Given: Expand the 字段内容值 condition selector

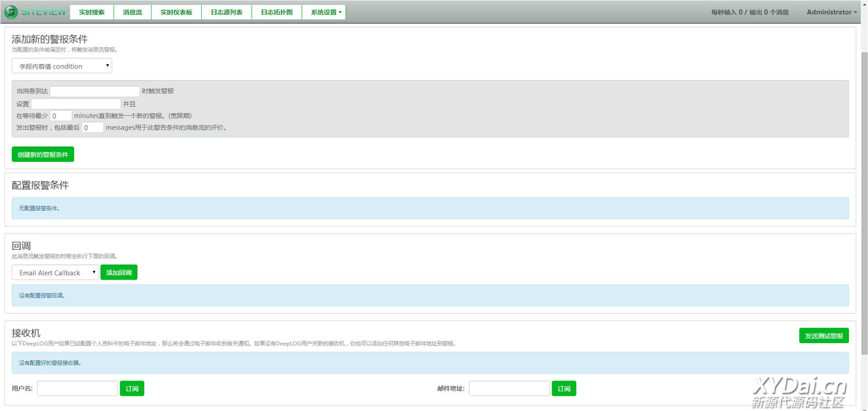Looking at the screenshot, I should 62,66.
